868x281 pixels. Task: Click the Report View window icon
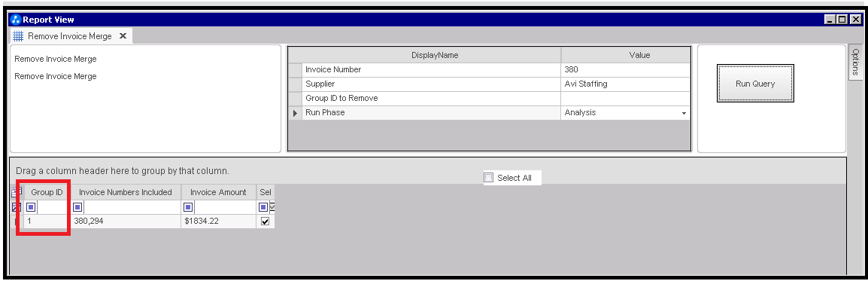16,20
